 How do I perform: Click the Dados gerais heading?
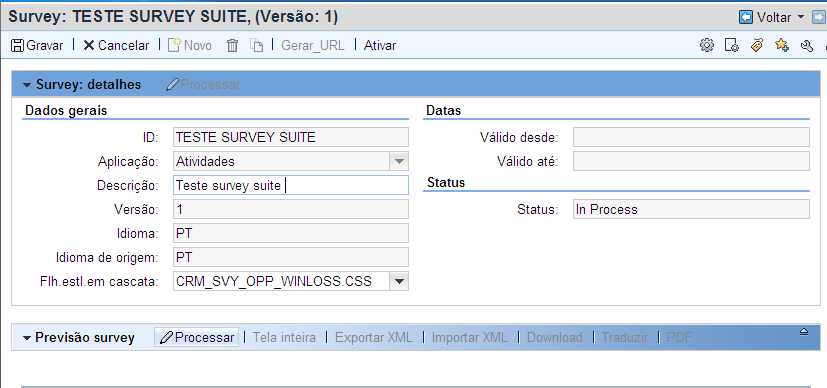[66, 111]
